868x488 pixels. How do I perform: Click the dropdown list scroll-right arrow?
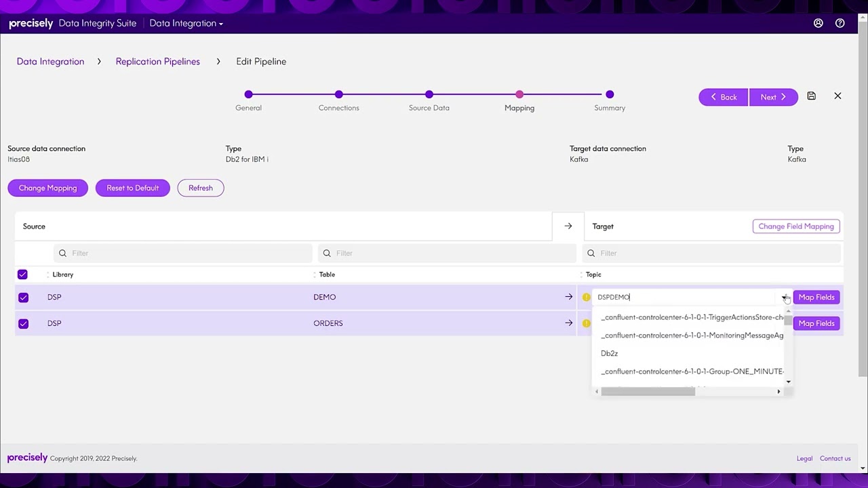778,391
